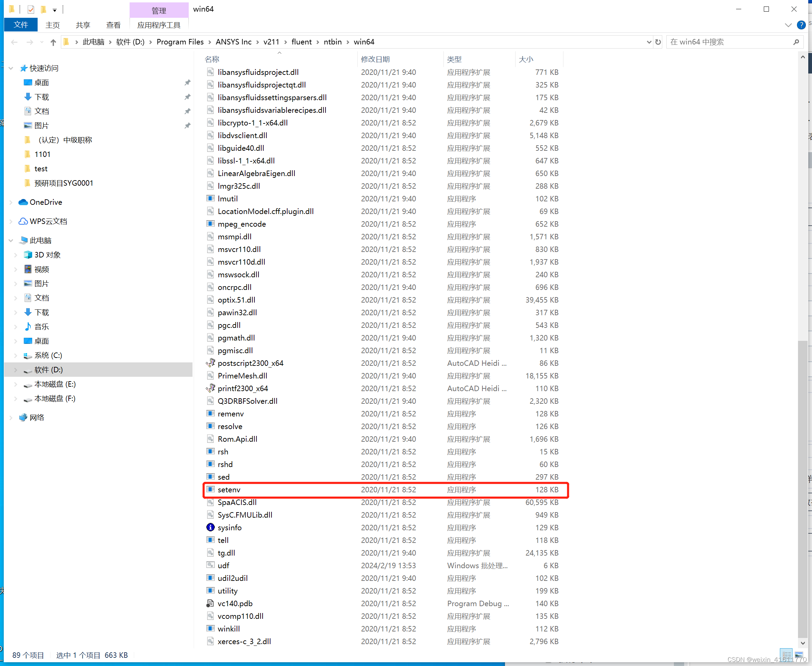Navigate to fluent via breadcrumb

pos(302,42)
